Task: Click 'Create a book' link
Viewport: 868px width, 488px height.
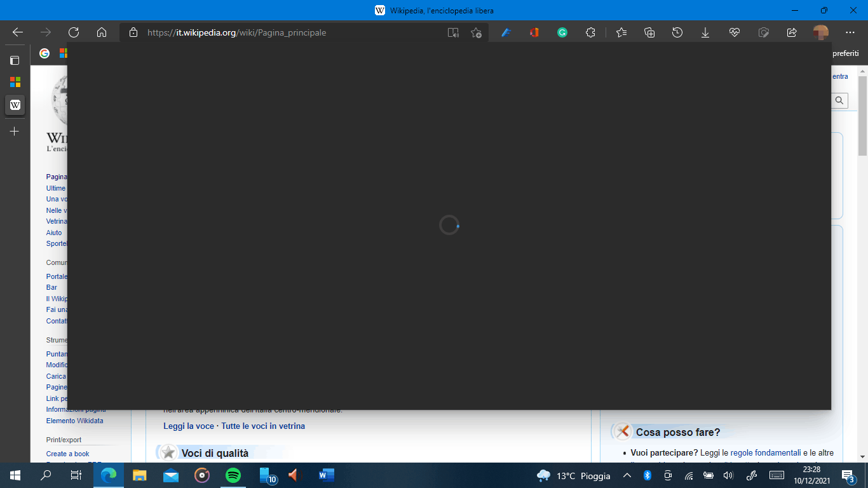Action: coord(68,454)
